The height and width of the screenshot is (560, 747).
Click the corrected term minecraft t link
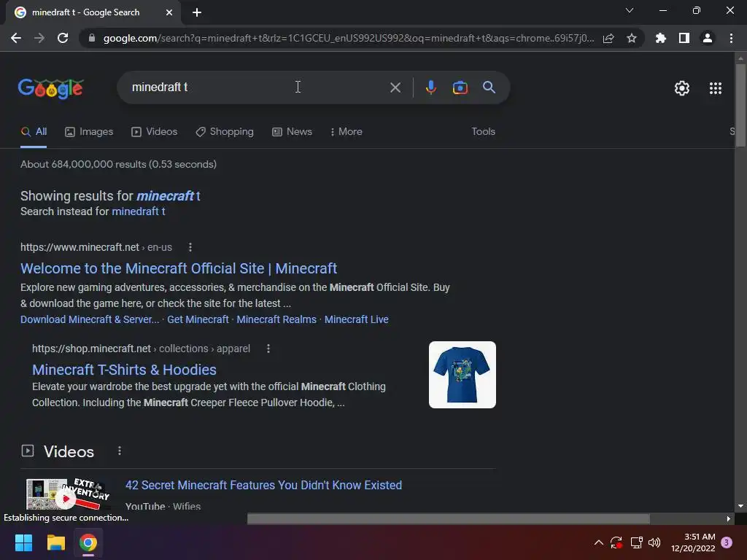169,196
